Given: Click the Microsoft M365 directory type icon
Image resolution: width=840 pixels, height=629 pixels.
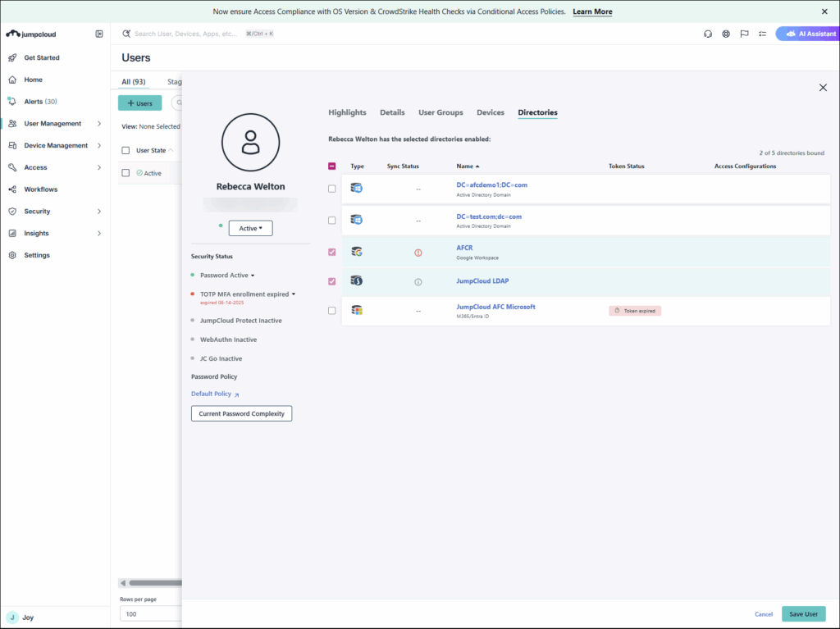Looking at the screenshot, I should point(357,310).
